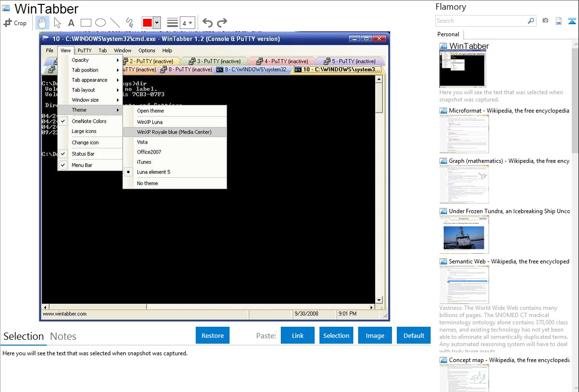
Task: Expand the Opacity submenu
Action: coord(90,60)
